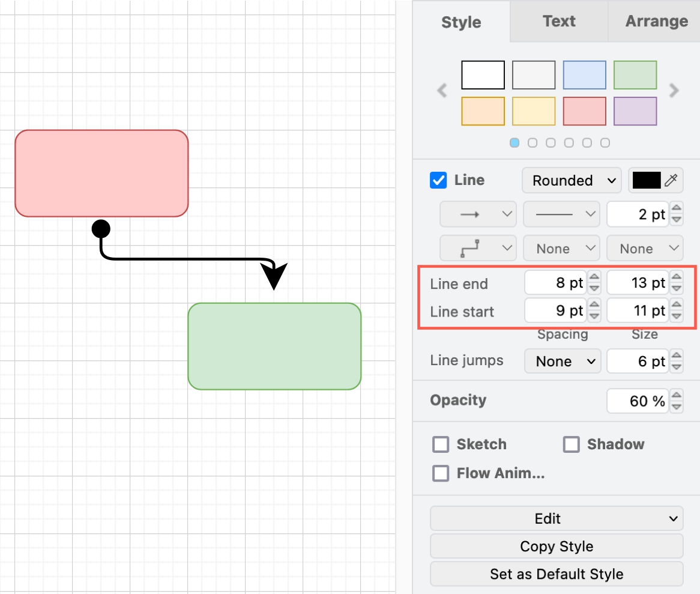Image resolution: width=700 pixels, height=594 pixels.
Task: Switch to the Text tab
Action: click(x=558, y=22)
